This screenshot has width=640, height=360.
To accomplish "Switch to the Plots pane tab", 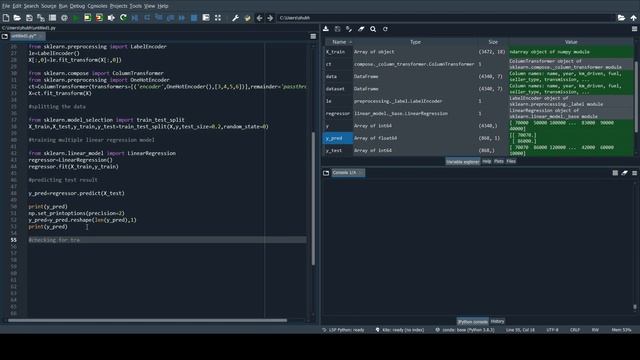I will (x=499, y=161).
